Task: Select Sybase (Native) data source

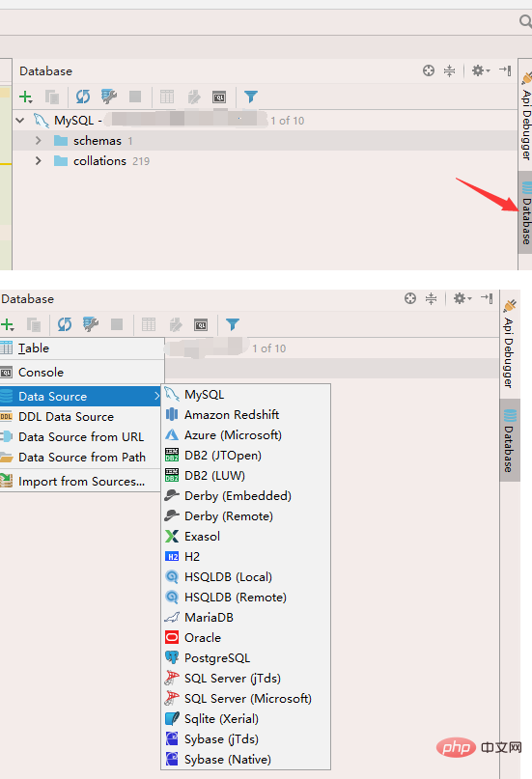Action: pyautogui.click(x=246, y=760)
